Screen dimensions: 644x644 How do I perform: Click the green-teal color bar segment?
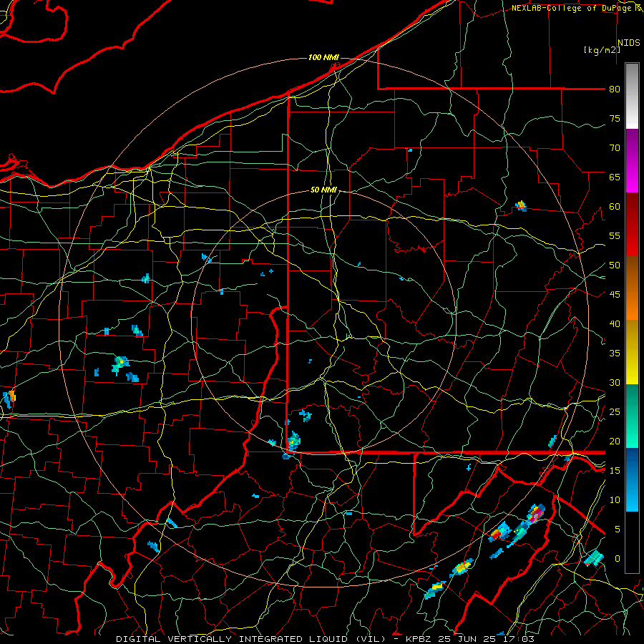(632, 416)
